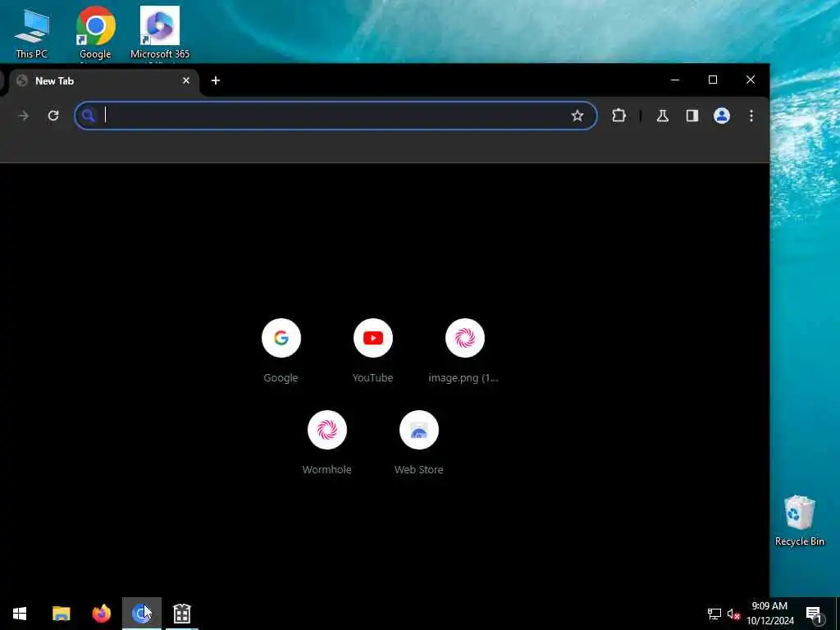Close the New Tab tab

186,80
